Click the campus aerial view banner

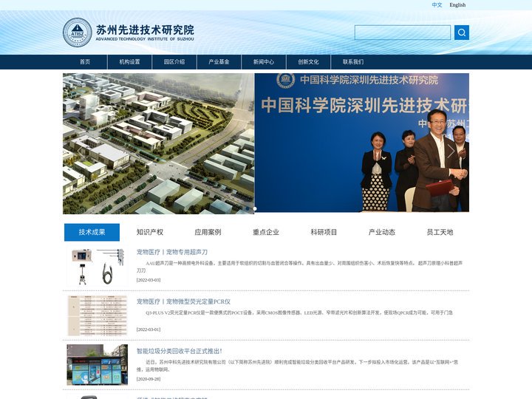pyautogui.click(x=158, y=143)
